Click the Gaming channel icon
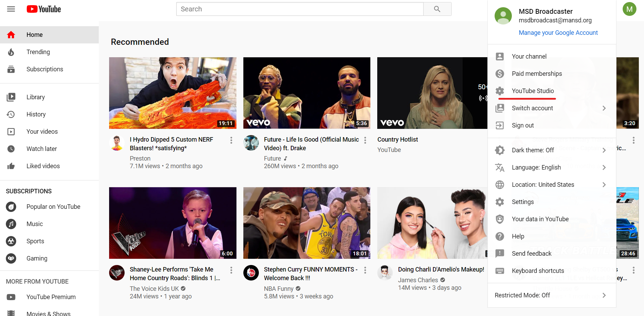 tap(11, 258)
